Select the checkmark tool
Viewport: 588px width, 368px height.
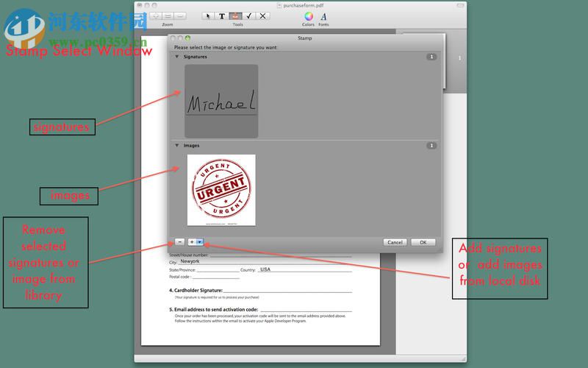tap(249, 15)
